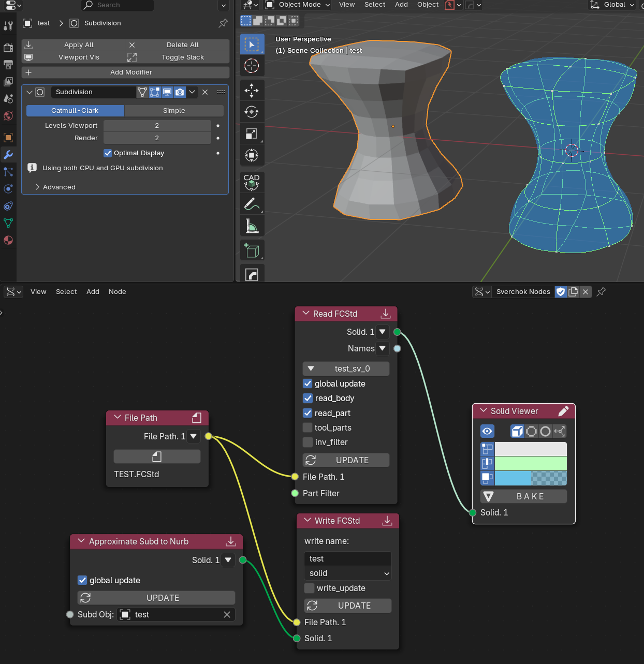
Task: Open the Material properties tab
Action: pyautogui.click(x=8, y=240)
